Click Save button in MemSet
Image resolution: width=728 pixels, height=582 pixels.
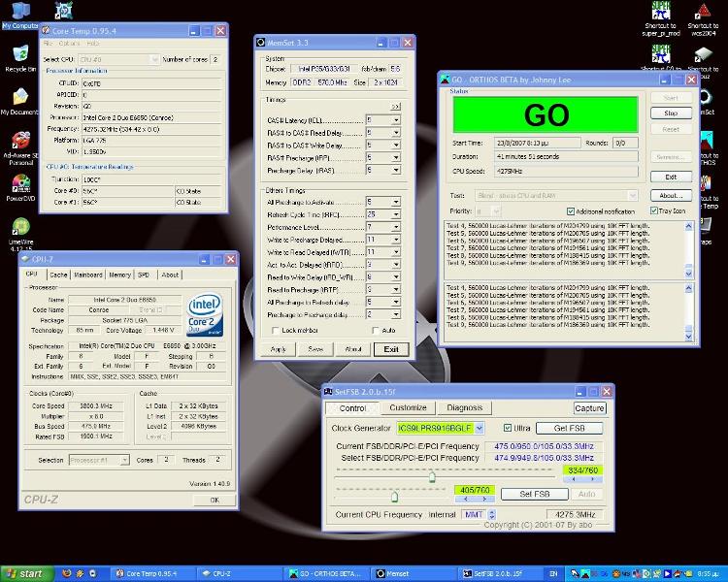click(315, 349)
